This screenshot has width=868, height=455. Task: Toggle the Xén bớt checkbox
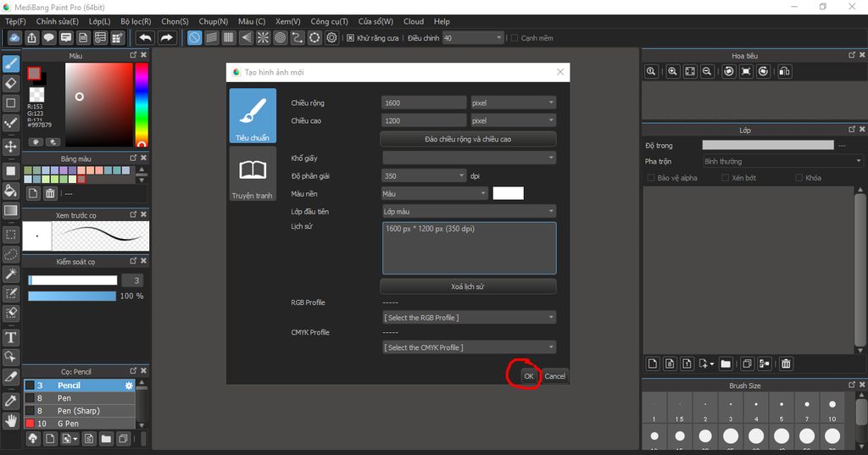coord(726,178)
